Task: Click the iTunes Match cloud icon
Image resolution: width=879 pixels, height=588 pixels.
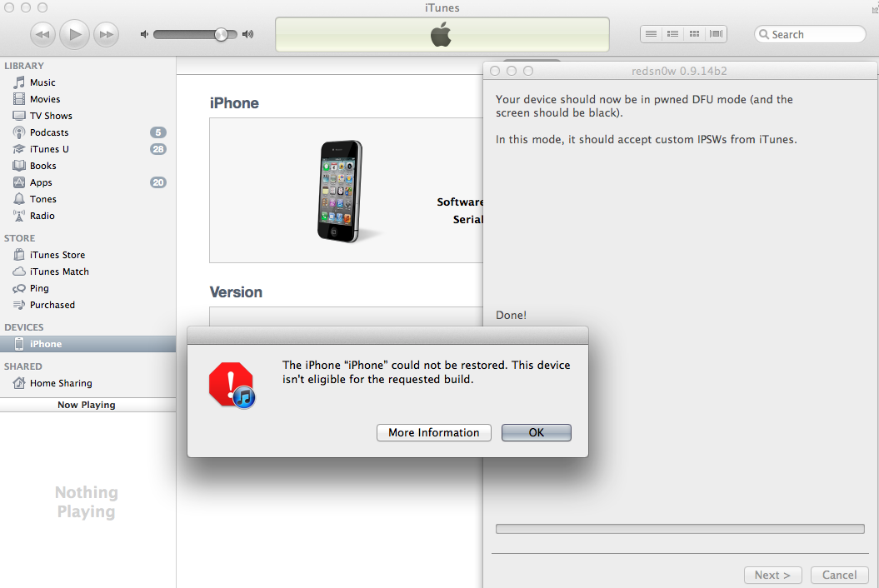Action: [19, 272]
